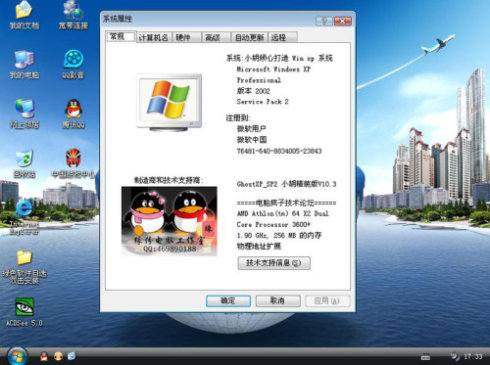Click the 物理地址扩展 text line
Screen dimensions: 490x365
click(x=259, y=246)
